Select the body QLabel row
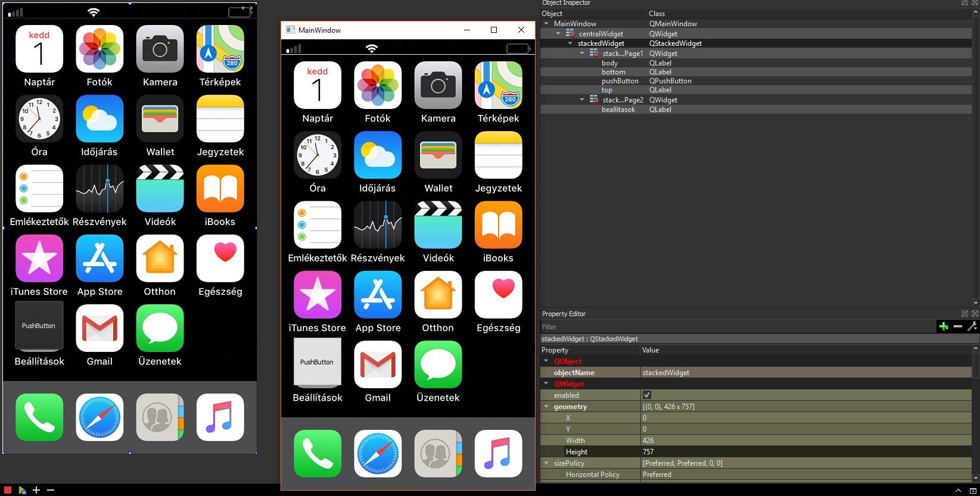 pos(755,63)
